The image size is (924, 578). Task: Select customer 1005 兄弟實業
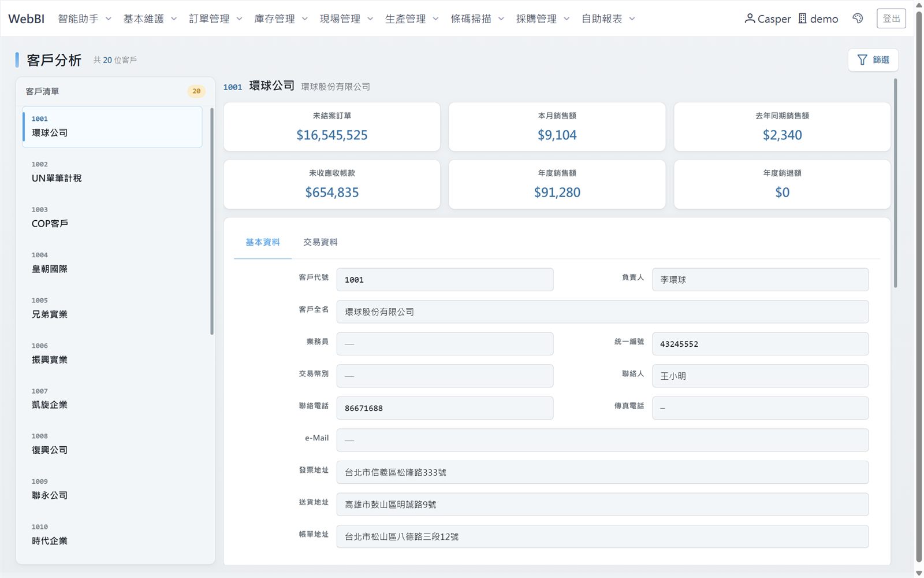coord(113,308)
